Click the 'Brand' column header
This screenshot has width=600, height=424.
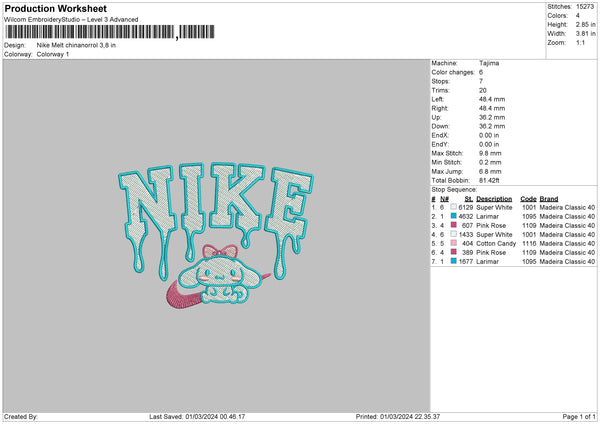click(x=549, y=199)
